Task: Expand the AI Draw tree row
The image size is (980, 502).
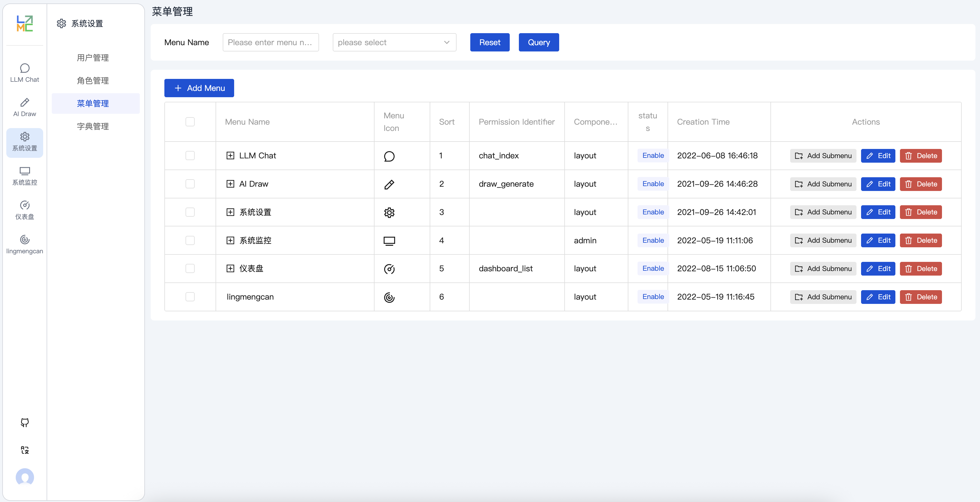Action: click(230, 184)
